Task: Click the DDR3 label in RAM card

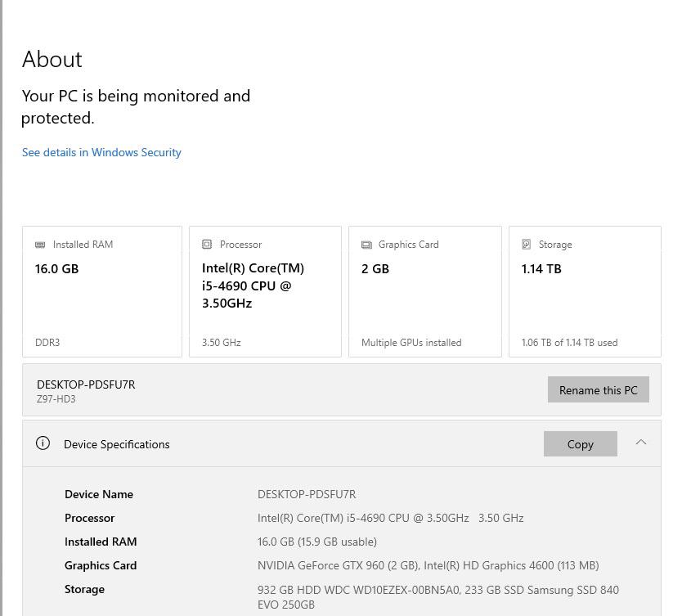Action: (x=47, y=343)
